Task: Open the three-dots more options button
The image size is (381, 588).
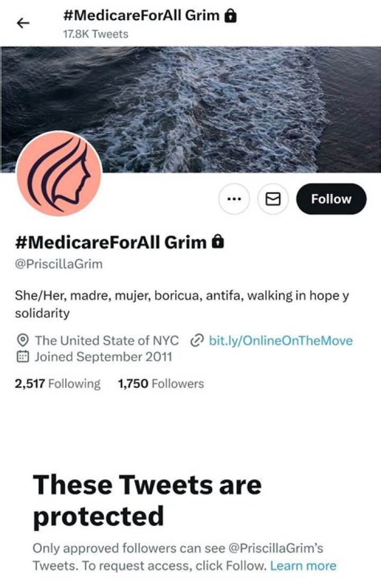Action: (x=234, y=199)
